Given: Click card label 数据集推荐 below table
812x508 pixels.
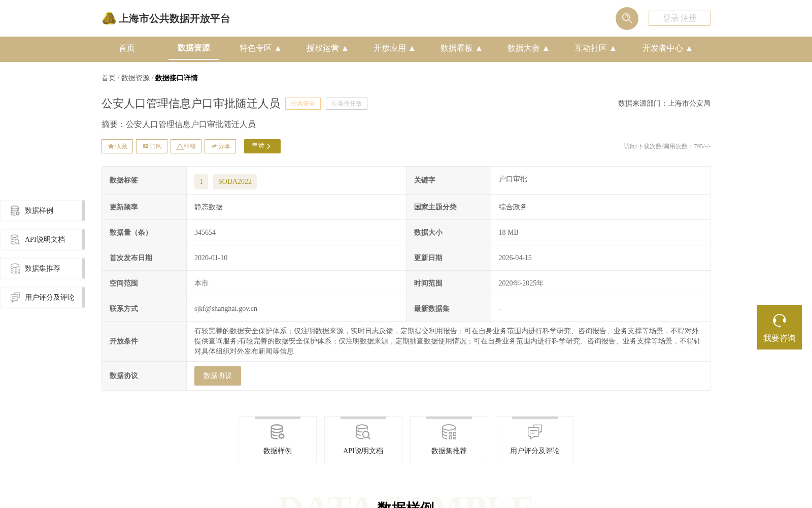Looking at the screenshot, I should point(449,451).
